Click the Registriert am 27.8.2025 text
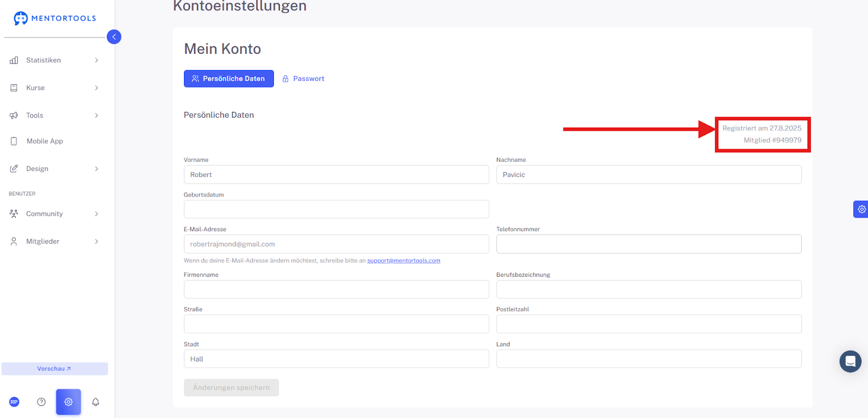 point(762,128)
